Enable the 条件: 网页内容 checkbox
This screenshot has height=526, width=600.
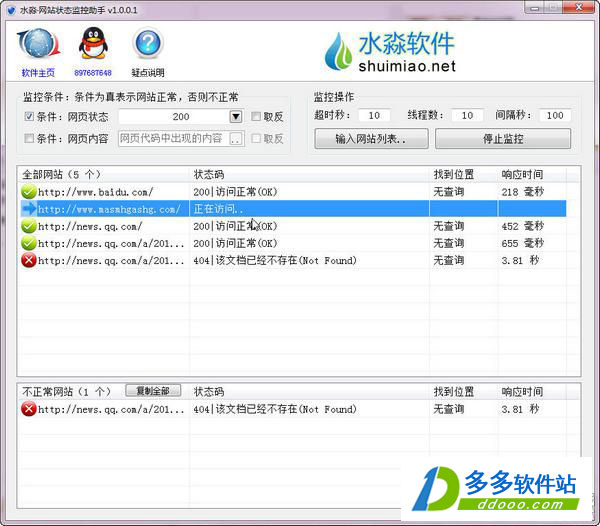[29, 138]
